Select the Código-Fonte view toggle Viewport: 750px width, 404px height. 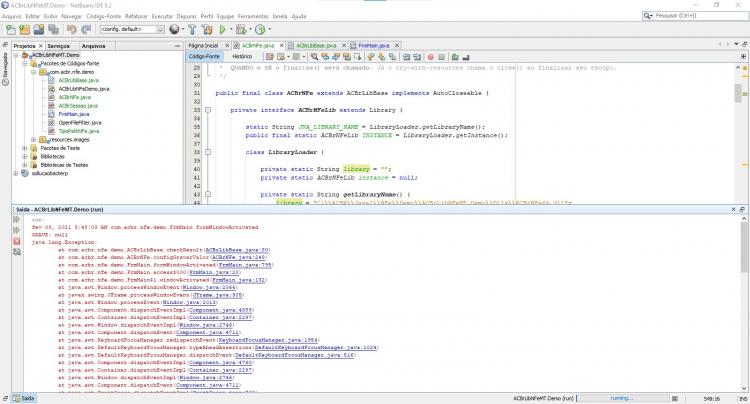pyautogui.click(x=204, y=56)
